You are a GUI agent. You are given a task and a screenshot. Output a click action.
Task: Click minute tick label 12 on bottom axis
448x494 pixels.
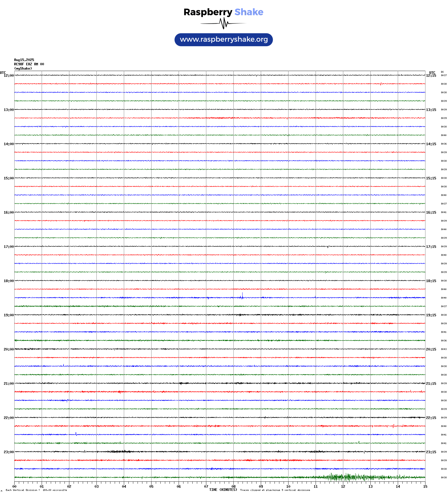pyautogui.click(x=343, y=487)
